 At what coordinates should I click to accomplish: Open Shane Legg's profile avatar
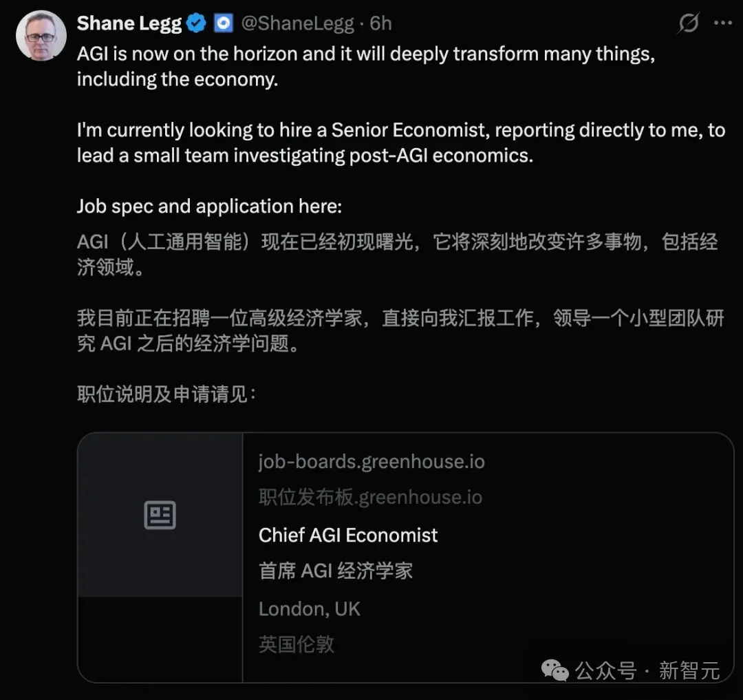[41, 35]
